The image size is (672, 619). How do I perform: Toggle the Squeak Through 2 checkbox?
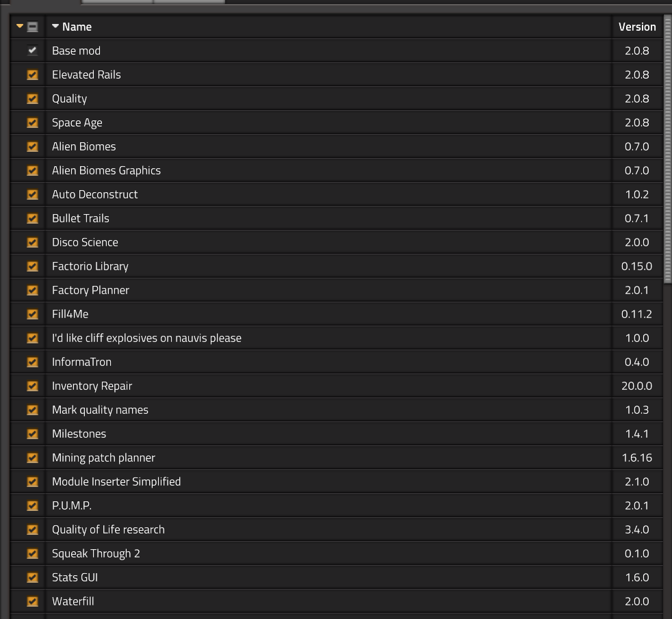33,553
